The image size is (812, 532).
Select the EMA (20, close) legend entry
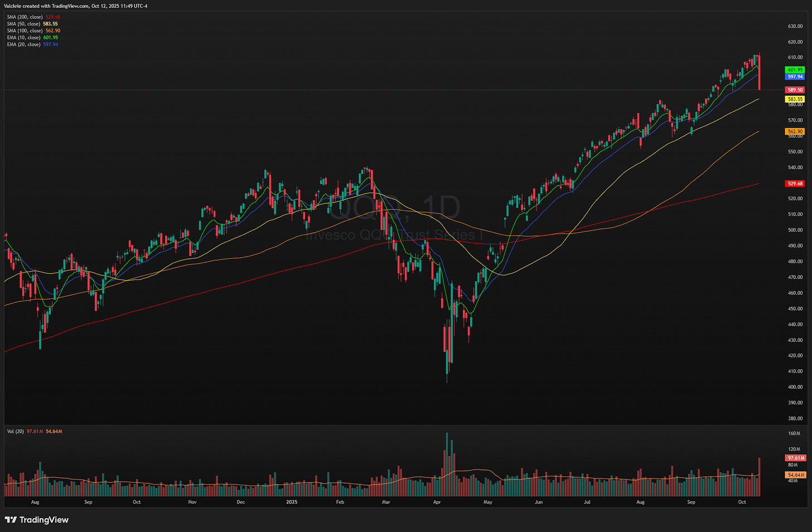(x=32, y=44)
